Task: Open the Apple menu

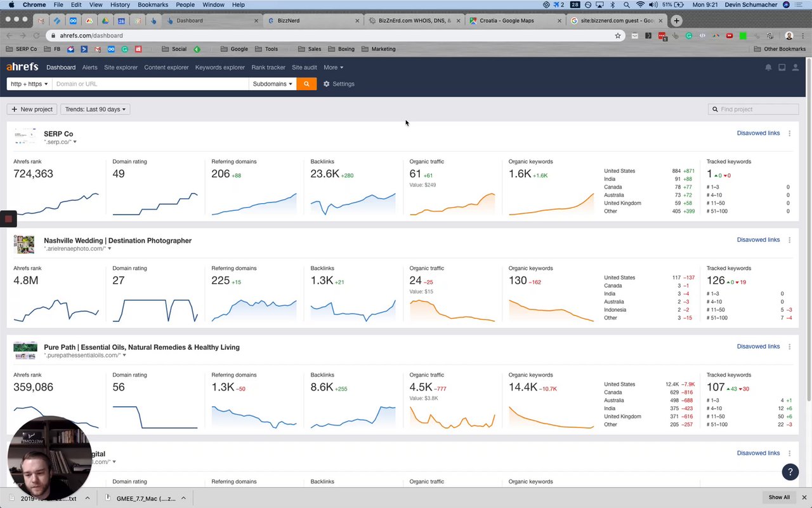Action: tap(11, 4)
